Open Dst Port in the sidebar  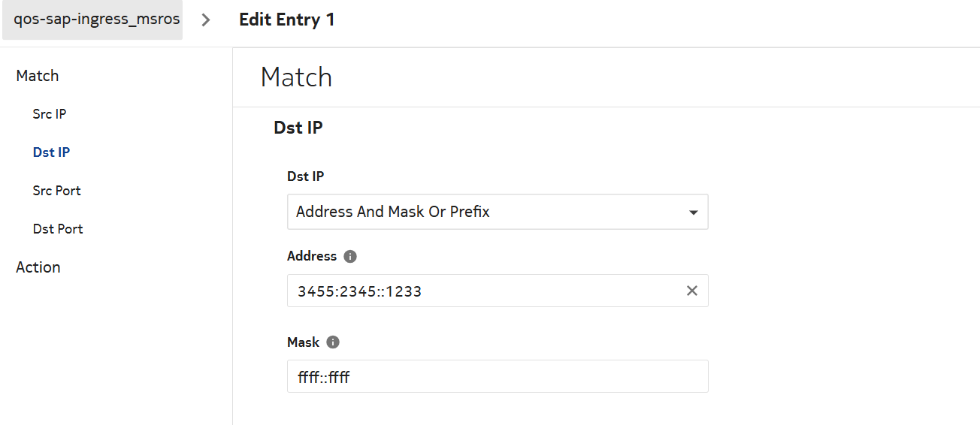coord(58,229)
